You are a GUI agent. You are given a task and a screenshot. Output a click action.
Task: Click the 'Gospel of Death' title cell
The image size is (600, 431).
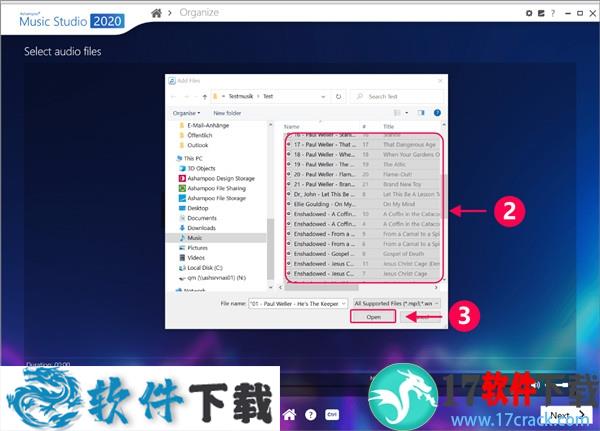[403, 254]
